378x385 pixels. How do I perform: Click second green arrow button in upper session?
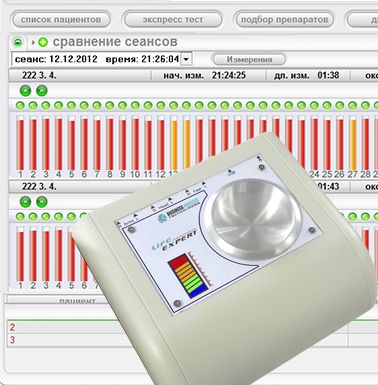click(x=42, y=90)
